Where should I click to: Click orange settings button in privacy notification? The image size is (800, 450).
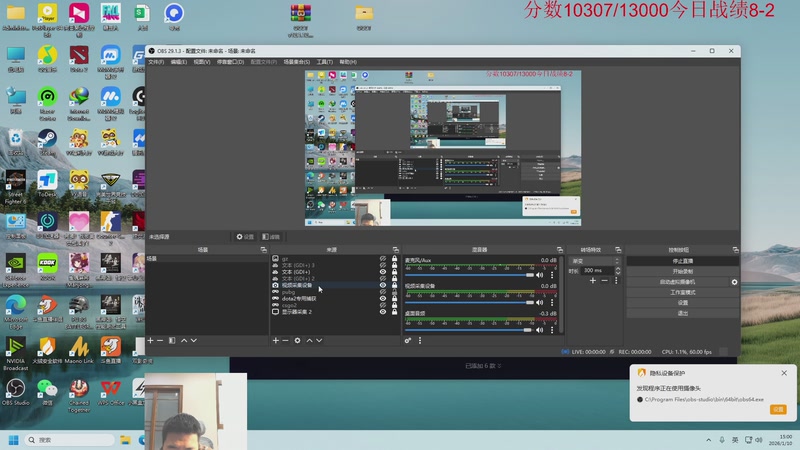(x=778, y=409)
